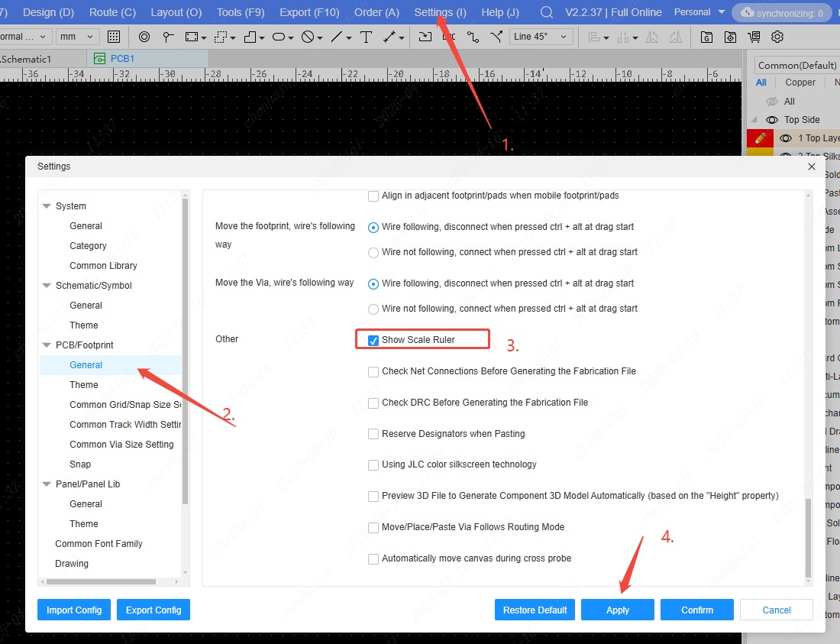
Task: Click the Via placement tool icon
Action: [144, 37]
